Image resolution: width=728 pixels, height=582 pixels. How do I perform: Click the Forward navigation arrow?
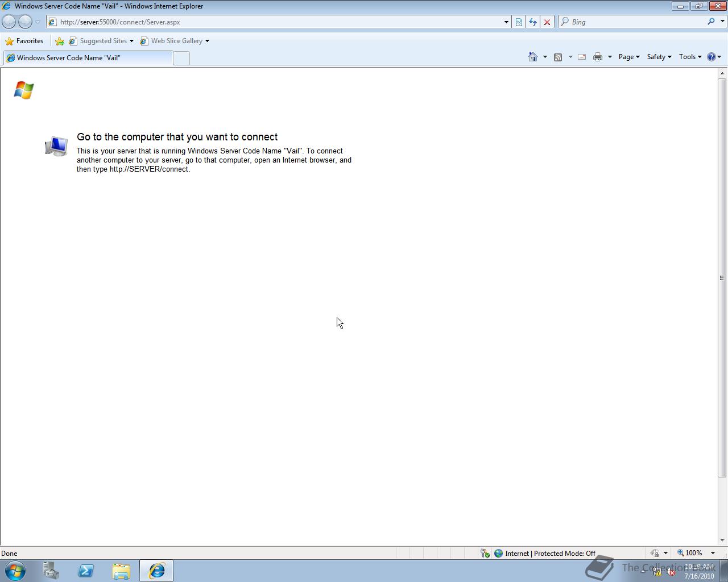pyautogui.click(x=25, y=22)
